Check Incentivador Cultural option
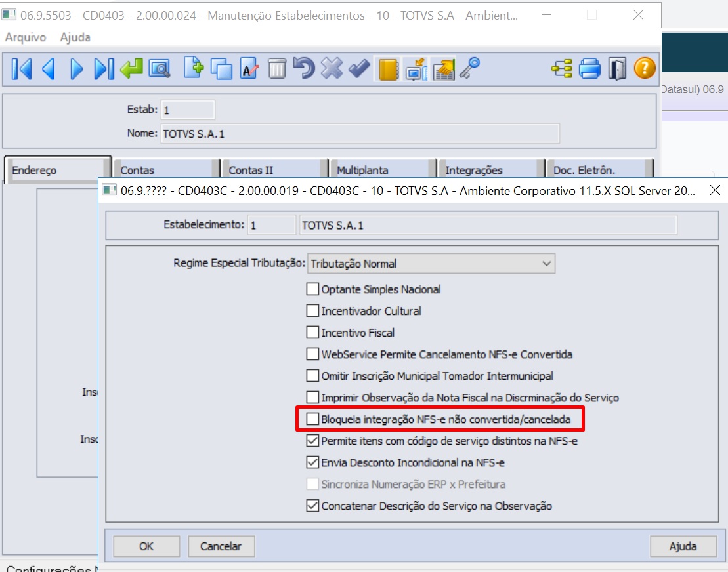 tap(313, 311)
